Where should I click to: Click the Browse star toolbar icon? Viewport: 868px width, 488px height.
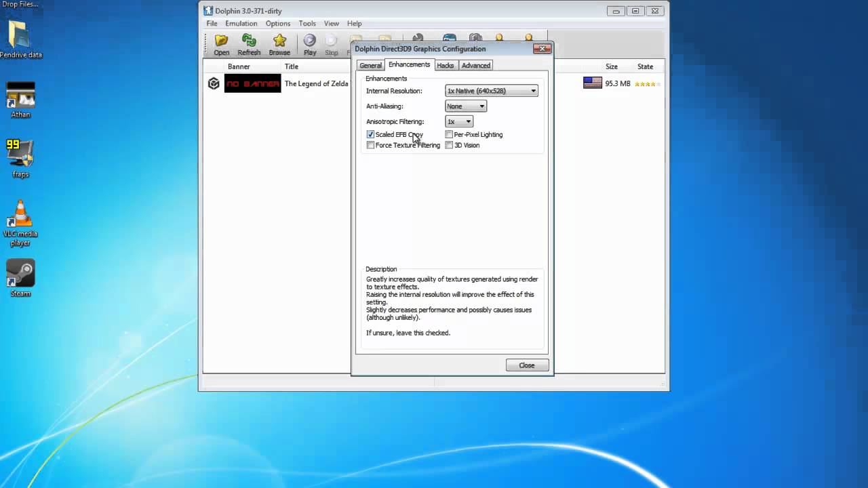tap(279, 44)
